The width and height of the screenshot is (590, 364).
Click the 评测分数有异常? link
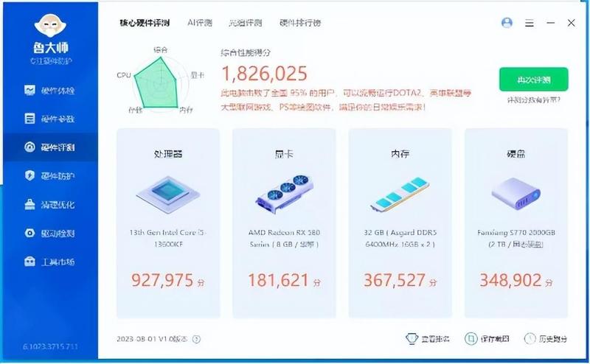(x=533, y=100)
